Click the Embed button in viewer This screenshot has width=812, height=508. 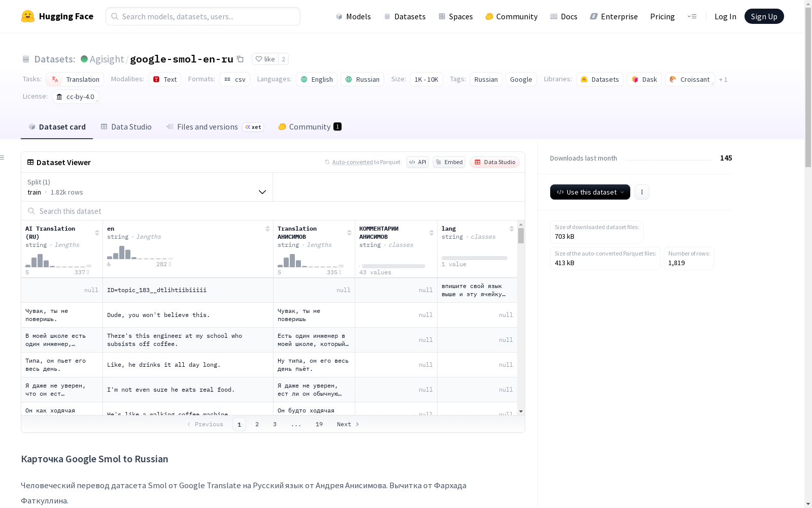449,162
